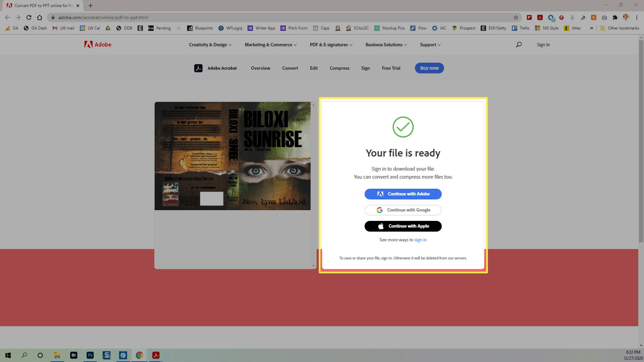
Task: Click the extensions puzzle icon in toolbar
Action: [615, 17]
